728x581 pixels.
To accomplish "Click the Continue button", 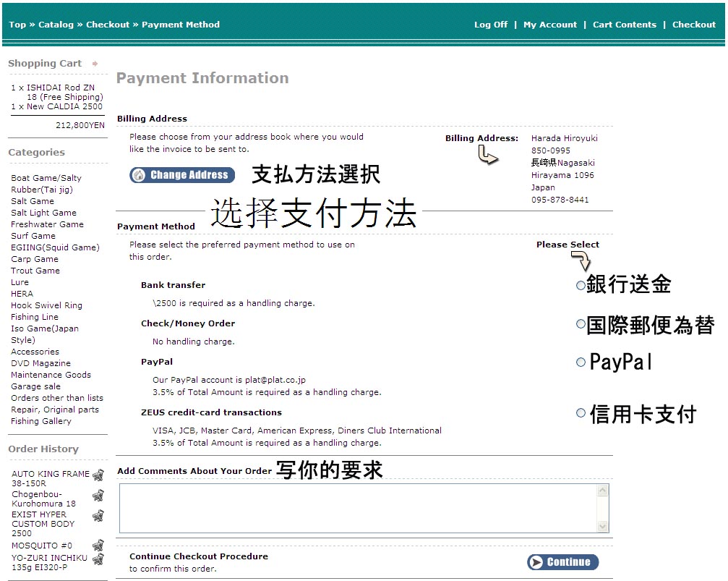I will [x=562, y=562].
